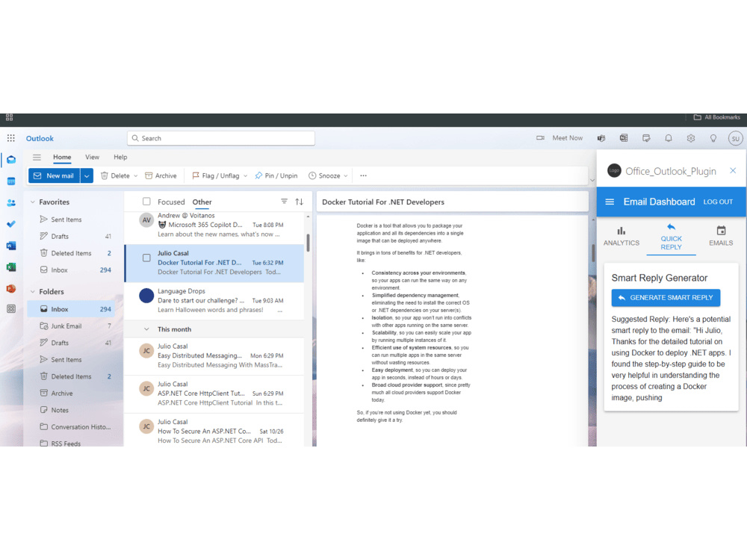Open Easy Distributed Messaging email
Screen dimensions: 747x560
click(214, 355)
